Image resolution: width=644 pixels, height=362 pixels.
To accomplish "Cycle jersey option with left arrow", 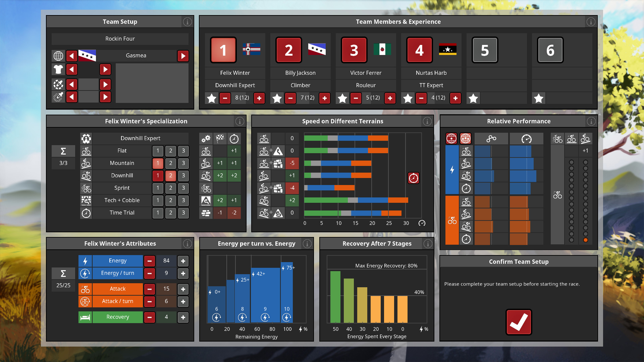I will [71, 69].
